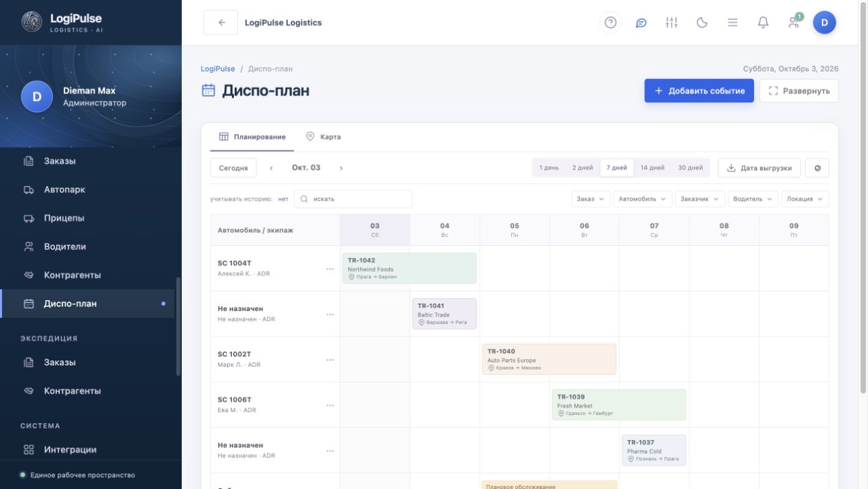Select Диспо-план sidebar item
Image resolution: width=868 pixels, height=489 pixels.
87,304
